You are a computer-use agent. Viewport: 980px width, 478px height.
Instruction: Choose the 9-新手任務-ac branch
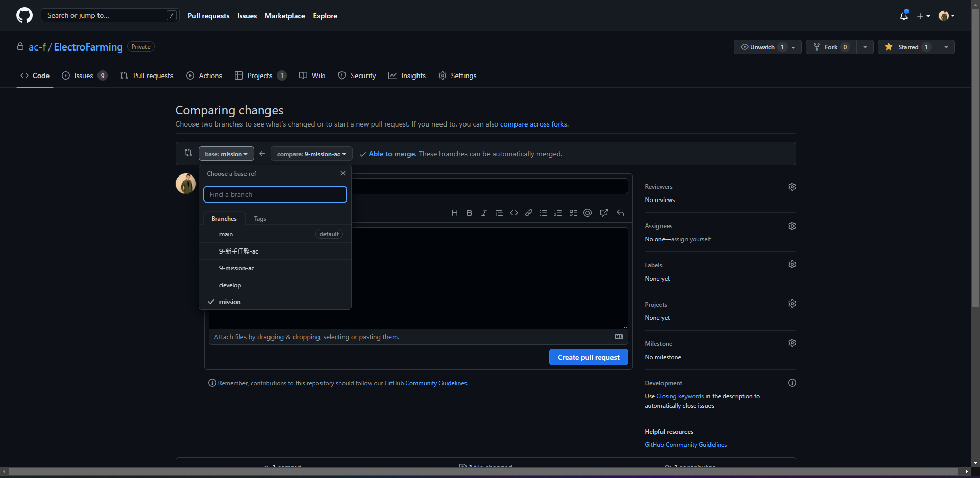coord(275,251)
